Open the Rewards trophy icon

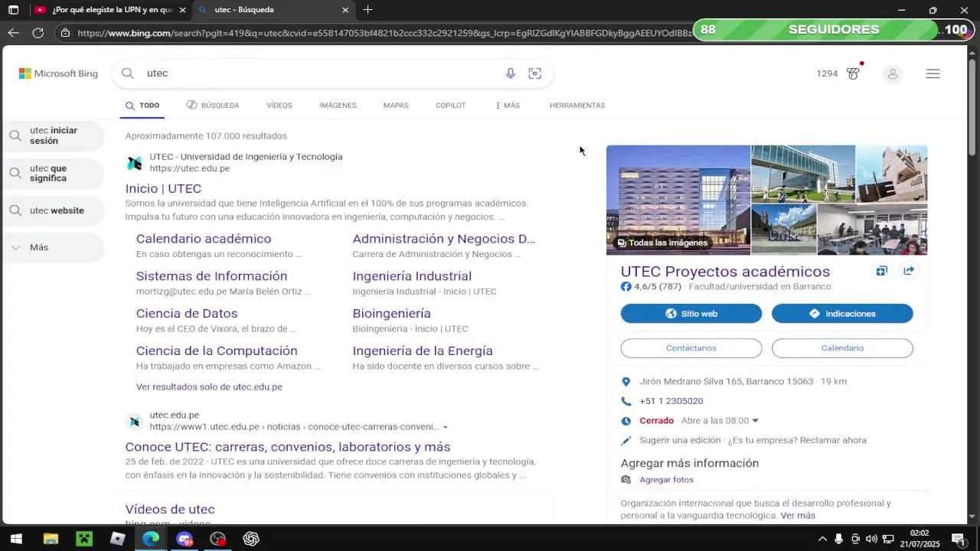coord(853,73)
